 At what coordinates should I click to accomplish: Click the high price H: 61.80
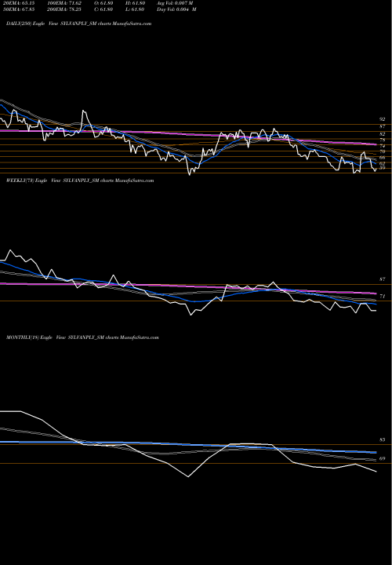136,3
